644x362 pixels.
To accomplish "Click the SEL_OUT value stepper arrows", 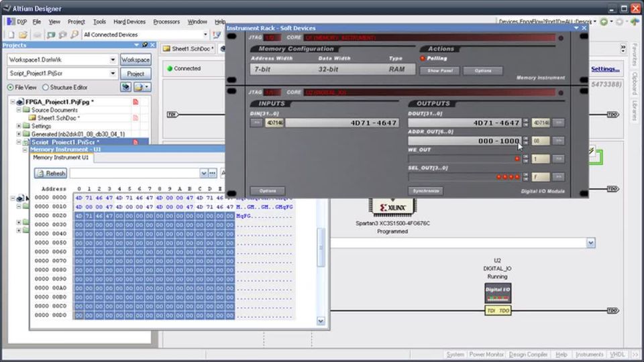I will (526, 176).
